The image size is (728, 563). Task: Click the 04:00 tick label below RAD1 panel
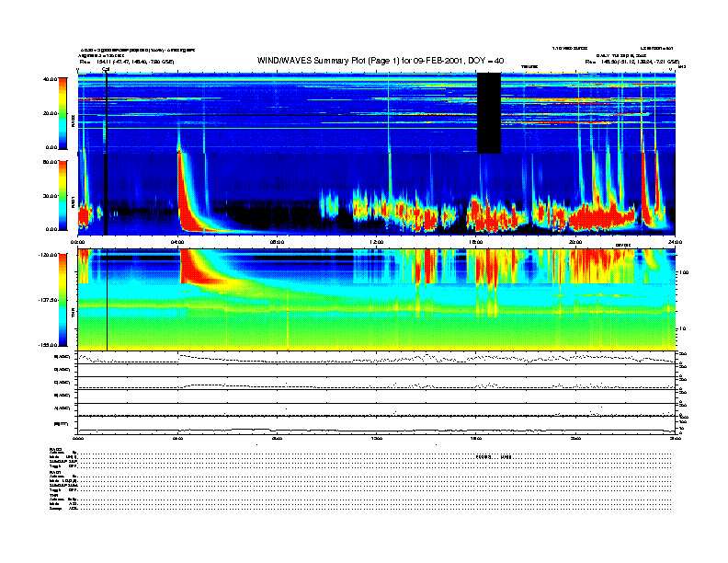click(178, 242)
